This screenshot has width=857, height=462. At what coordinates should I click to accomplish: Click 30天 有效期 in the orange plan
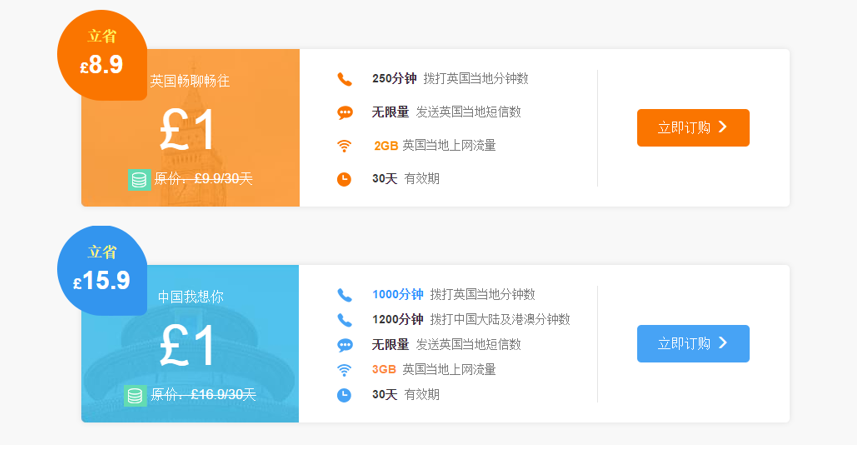[x=406, y=179]
